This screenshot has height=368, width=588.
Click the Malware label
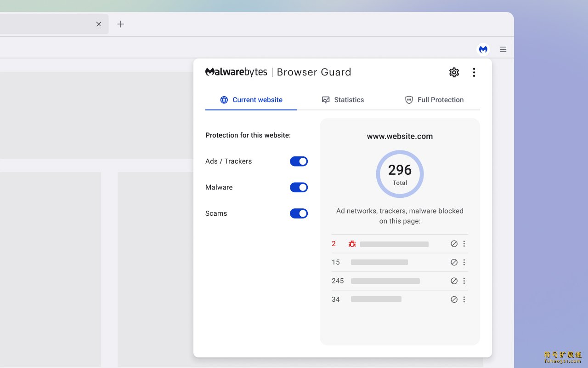pos(219,187)
